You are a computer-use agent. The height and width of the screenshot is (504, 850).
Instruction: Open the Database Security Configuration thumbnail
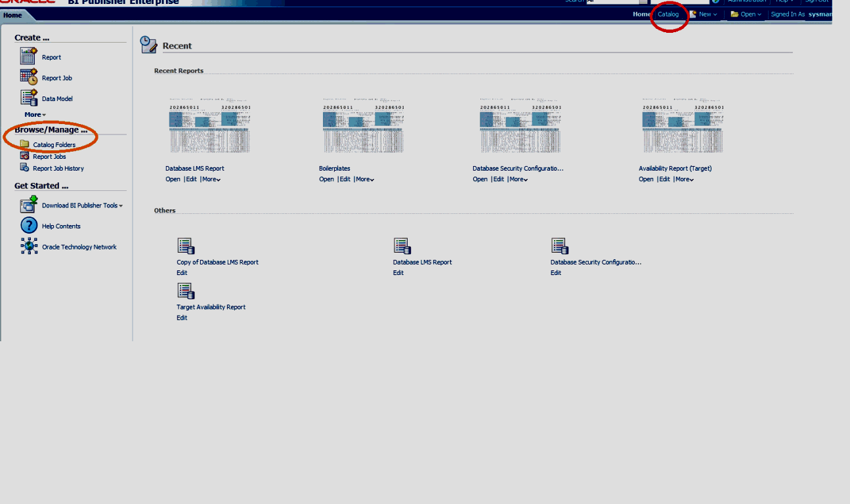pyautogui.click(x=520, y=125)
